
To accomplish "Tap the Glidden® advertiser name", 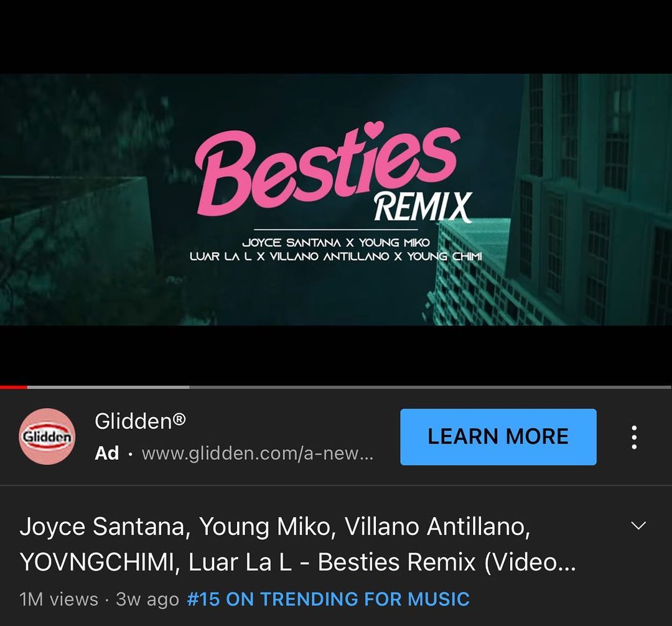I will coord(140,421).
